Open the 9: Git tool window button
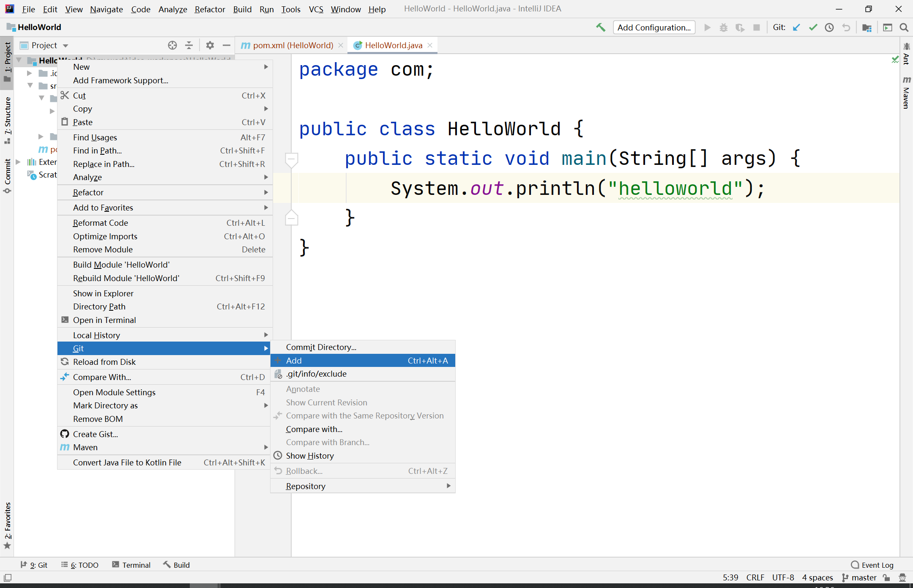 tap(34, 565)
